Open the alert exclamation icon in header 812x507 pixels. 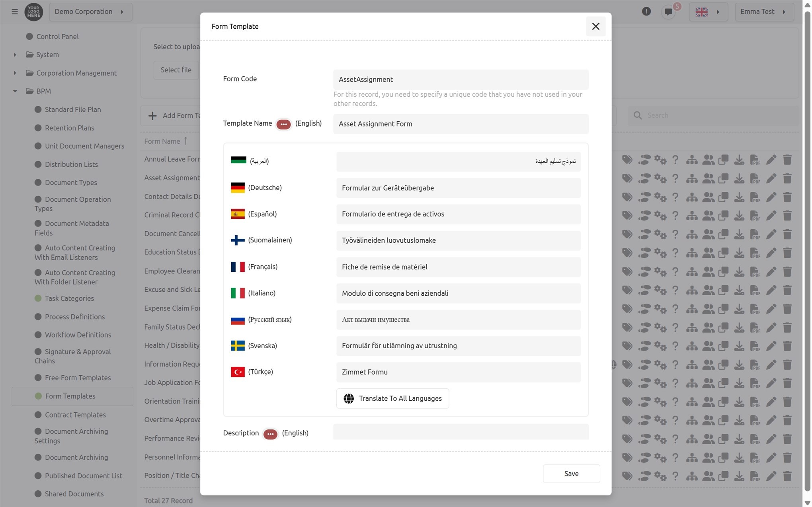pyautogui.click(x=646, y=12)
